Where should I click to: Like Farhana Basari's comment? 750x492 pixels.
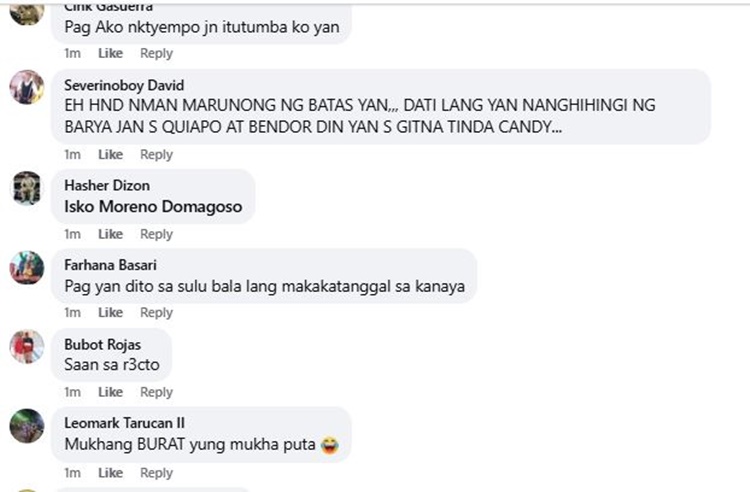point(110,312)
